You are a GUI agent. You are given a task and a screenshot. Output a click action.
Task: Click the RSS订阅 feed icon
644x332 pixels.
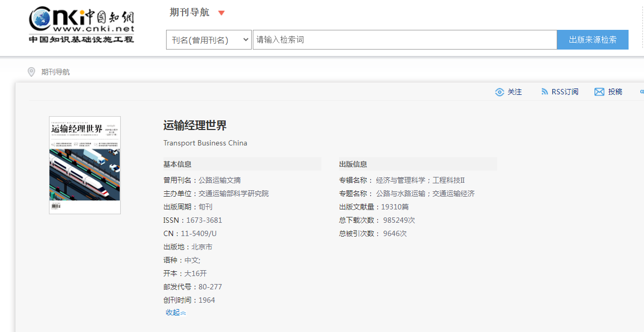click(x=544, y=92)
